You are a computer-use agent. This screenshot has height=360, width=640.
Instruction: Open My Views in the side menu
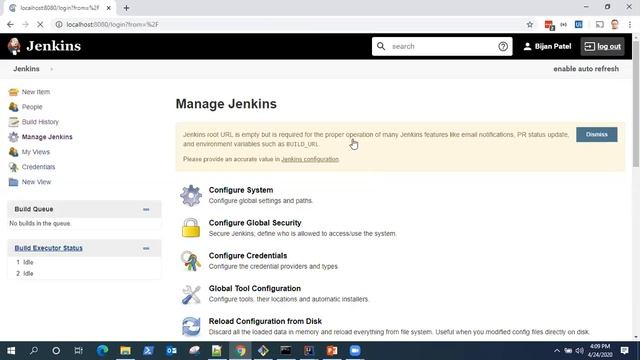coord(36,152)
